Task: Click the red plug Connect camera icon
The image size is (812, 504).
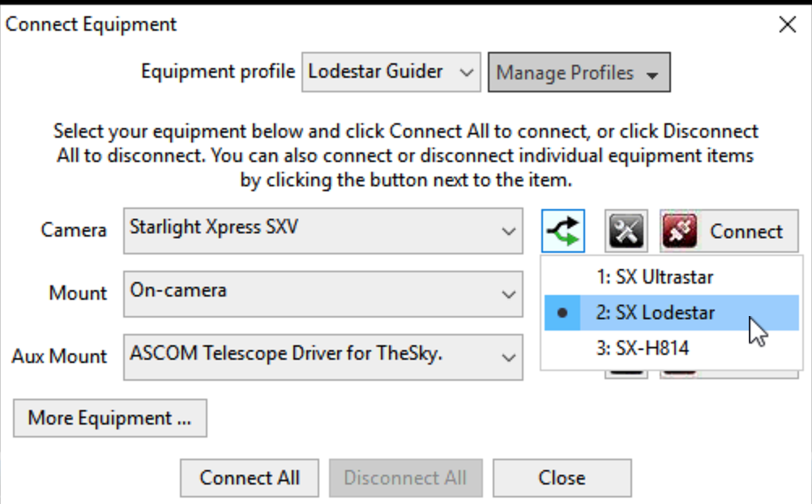Action: pos(679,231)
